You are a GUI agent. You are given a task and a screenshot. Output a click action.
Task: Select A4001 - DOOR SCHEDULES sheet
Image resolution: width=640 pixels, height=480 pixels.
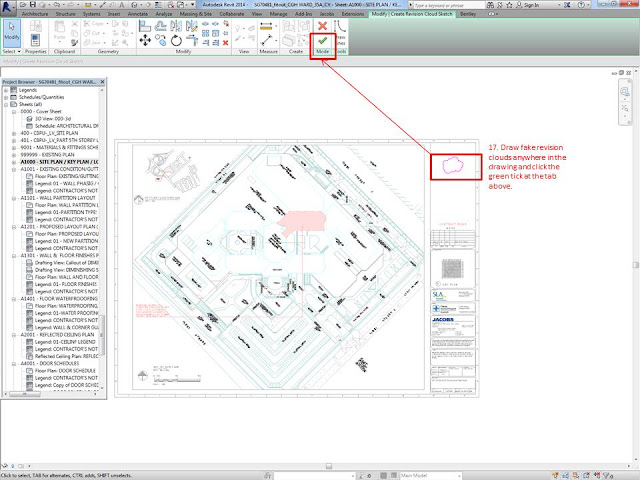50,363
